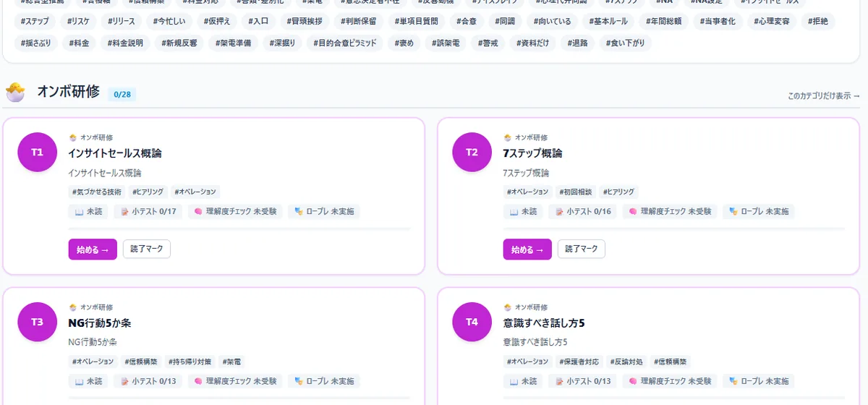Viewport: 868px width, 405px height.
Task: Toggle the #リスケ filter tag
Action: pyautogui.click(x=78, y=21)
